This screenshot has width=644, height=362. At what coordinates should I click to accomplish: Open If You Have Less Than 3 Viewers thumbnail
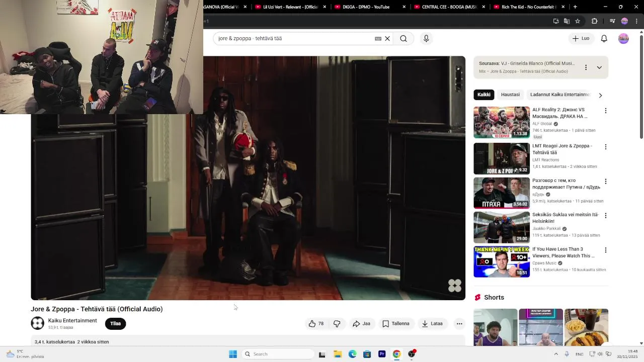pos(502,262)
